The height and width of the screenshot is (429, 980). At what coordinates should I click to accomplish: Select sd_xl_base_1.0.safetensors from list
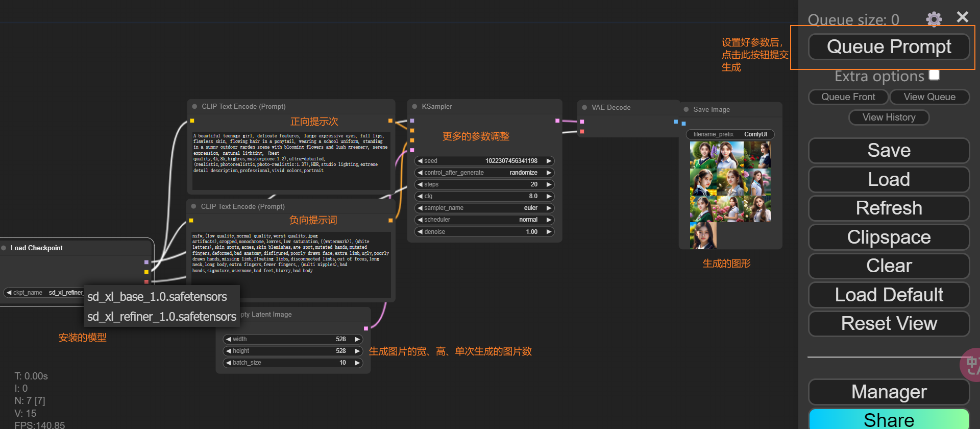point(157,297)
